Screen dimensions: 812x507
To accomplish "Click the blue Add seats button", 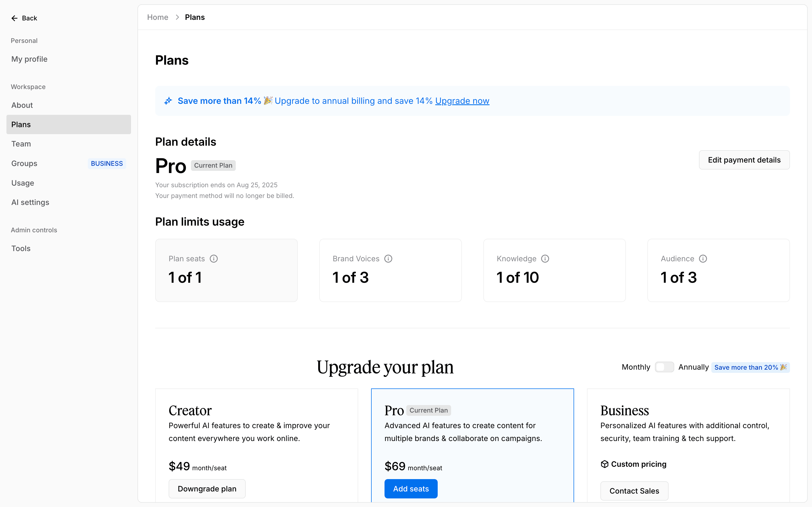I will [x=411, y=488].
